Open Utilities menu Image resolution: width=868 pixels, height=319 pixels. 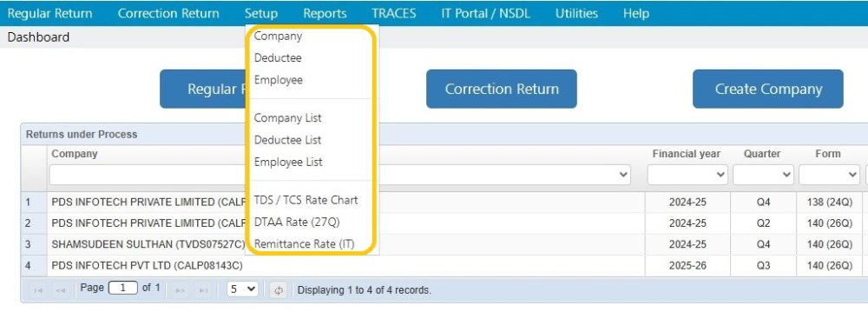tap(576, 13)
